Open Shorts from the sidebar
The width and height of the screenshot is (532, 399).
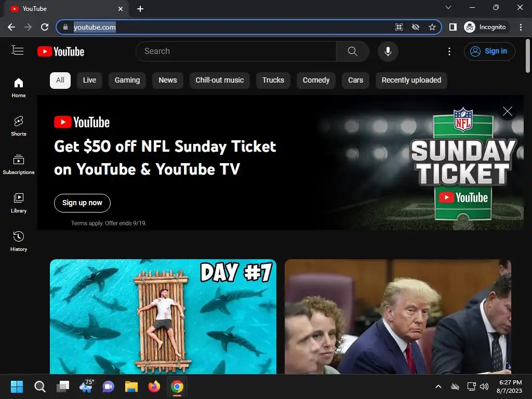coord(19,126)
